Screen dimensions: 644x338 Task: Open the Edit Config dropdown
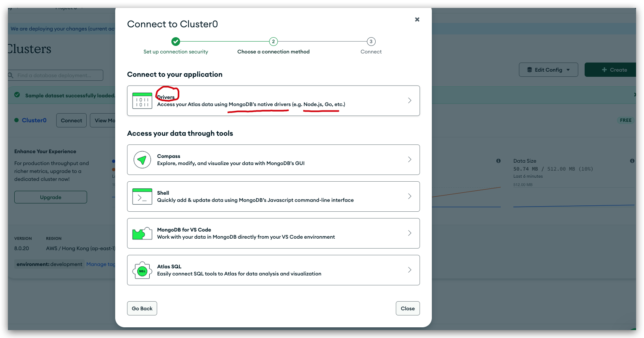pos(548,70)
